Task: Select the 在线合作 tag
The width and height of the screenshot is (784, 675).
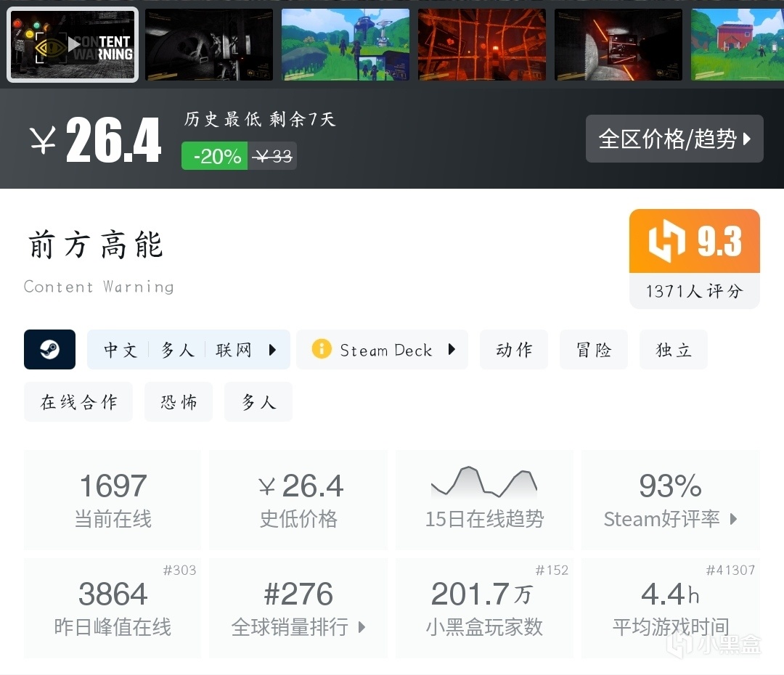Action: click(78, 402)
